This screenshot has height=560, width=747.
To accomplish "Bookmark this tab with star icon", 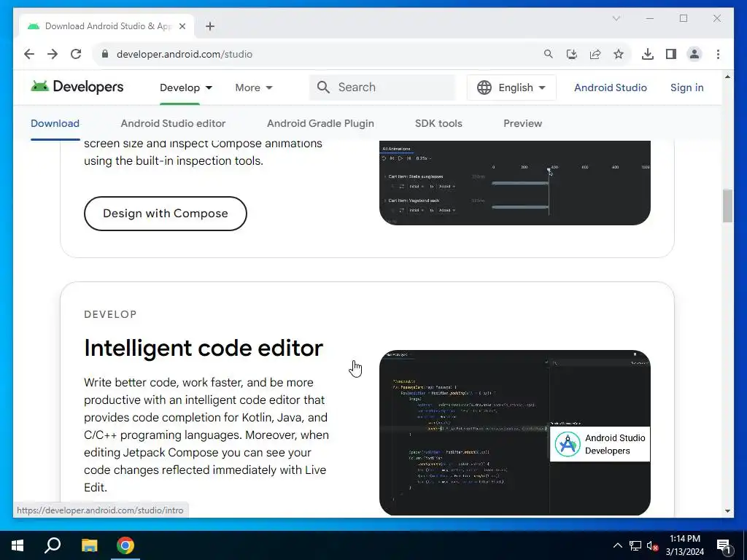I will tap(619, 54).
